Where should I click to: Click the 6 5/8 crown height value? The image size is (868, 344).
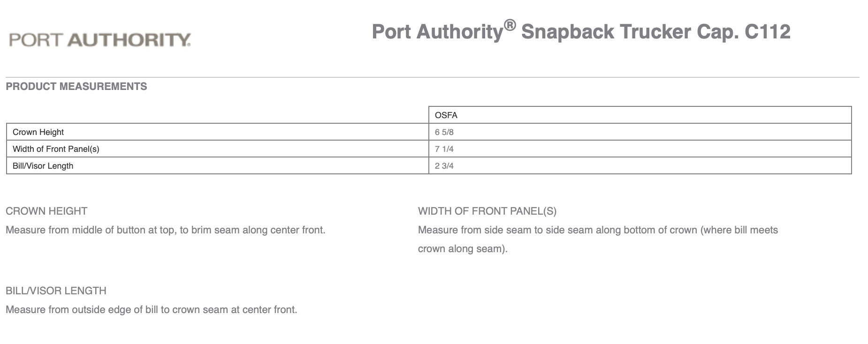[444, 132]
